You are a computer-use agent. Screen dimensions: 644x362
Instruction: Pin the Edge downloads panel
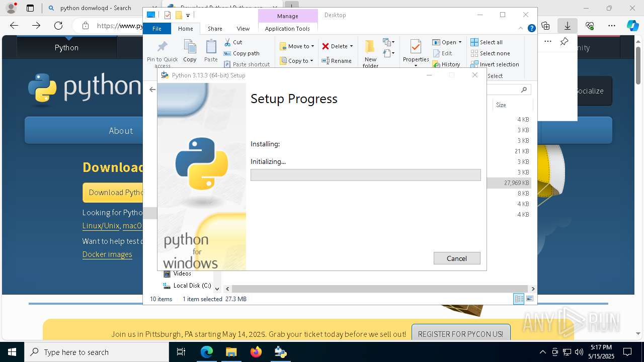pos(564,42)
